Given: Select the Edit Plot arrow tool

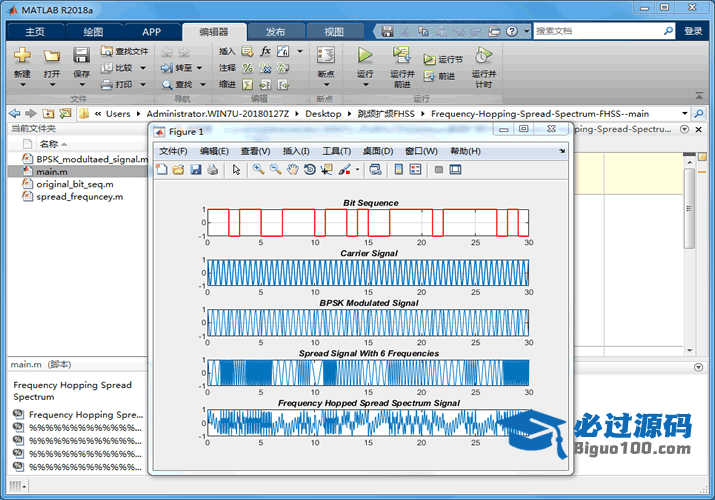Looking at the screenshot, I should click(236, 170).
